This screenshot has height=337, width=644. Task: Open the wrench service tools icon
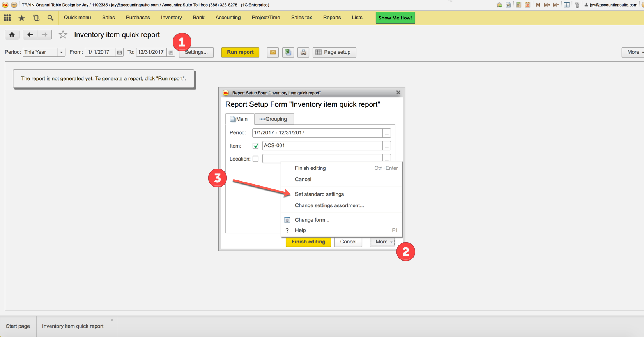(577, 5)
